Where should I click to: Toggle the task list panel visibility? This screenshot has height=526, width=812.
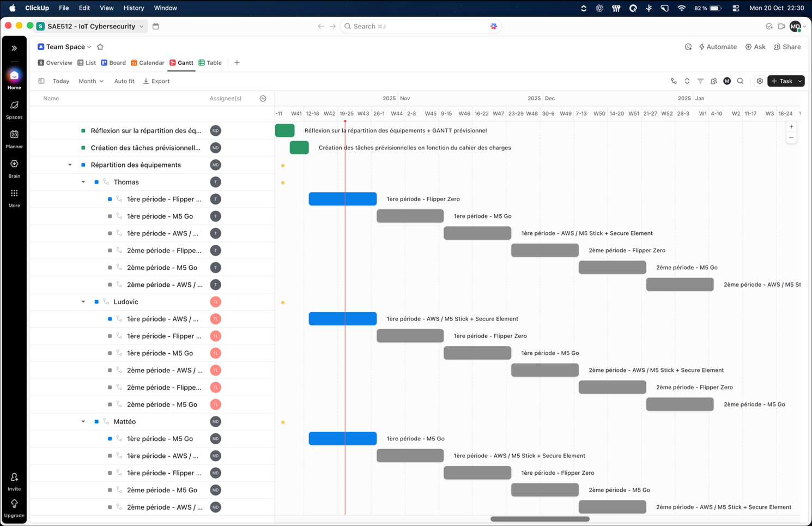pyautogui.click(x=41, y=81)
